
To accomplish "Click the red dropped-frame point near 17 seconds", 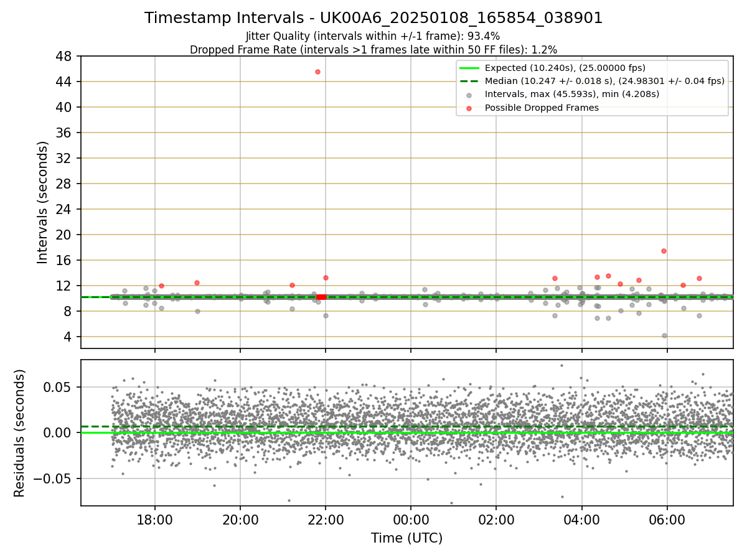I will 664,251.
